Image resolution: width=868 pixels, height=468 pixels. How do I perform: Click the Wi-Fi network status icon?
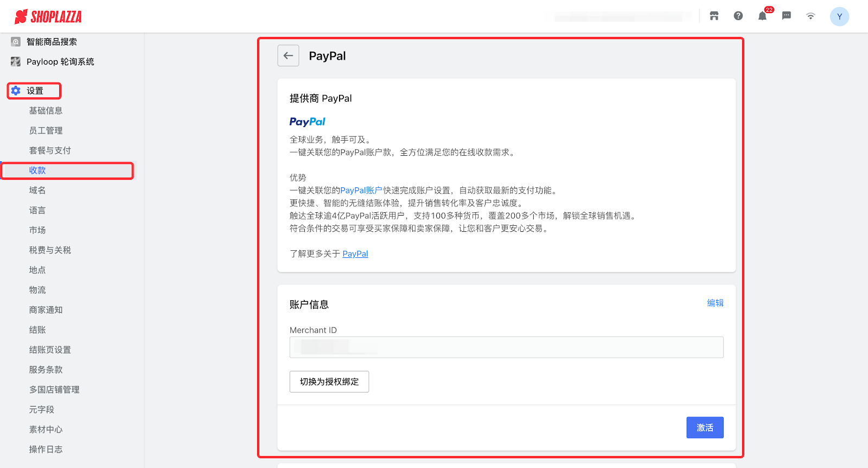coord(810,16)
